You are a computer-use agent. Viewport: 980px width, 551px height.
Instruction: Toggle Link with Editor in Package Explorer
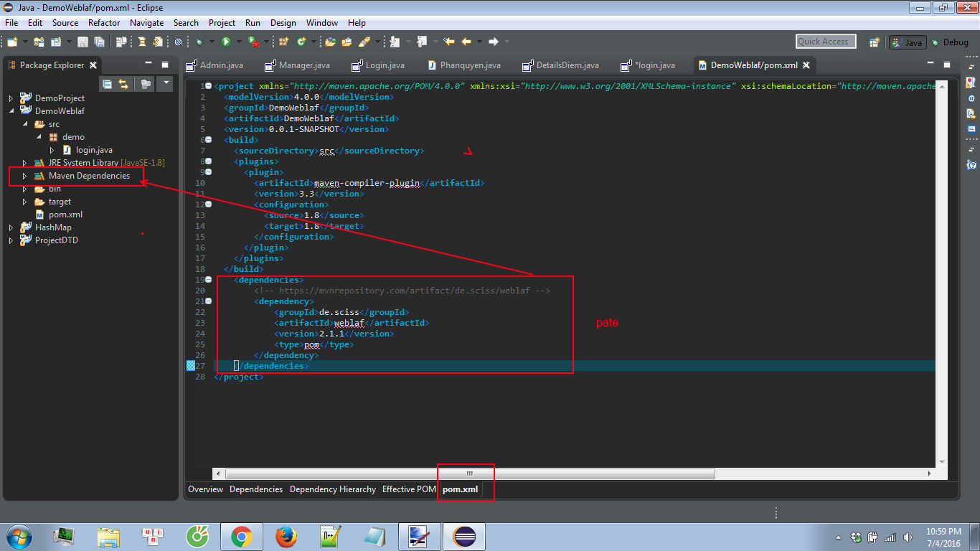point(123,84)
